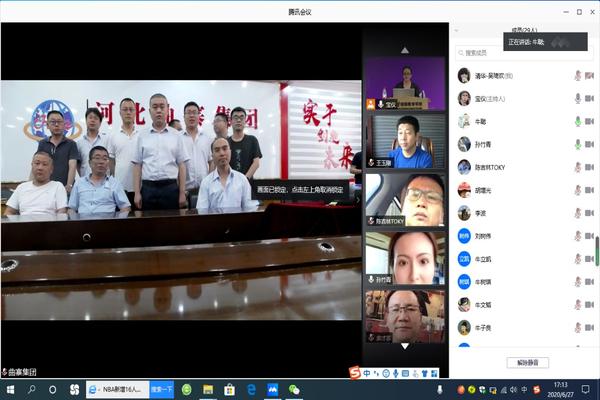Collapse the members panel with top-left chevron
Viewport: 600px width, 400px height.
(x=456, y=30)
